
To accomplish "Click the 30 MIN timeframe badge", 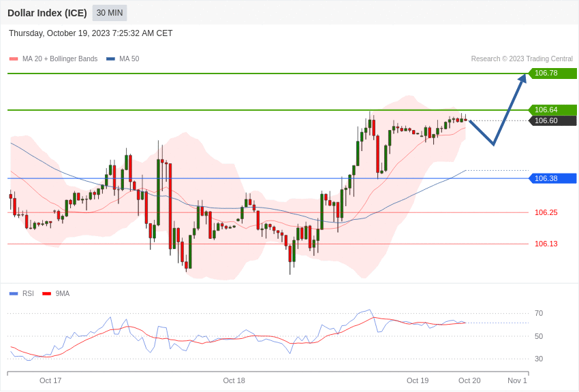I will 110,13.
